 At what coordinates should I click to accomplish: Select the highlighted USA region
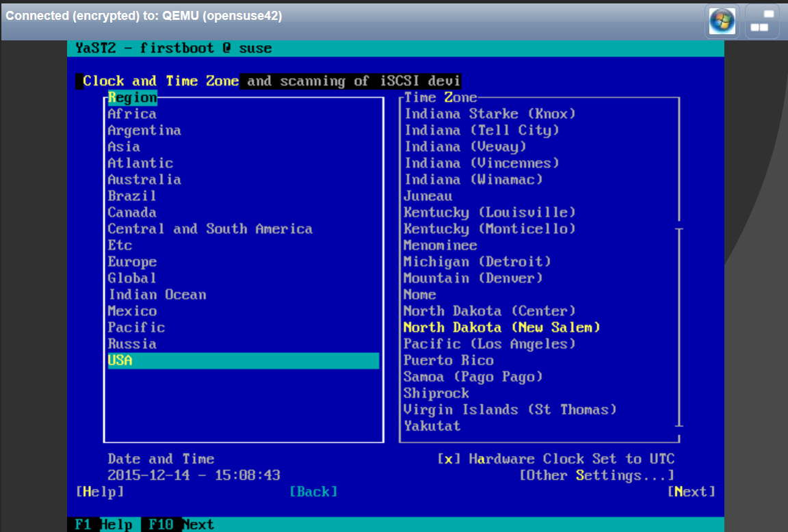pos(244,360)
